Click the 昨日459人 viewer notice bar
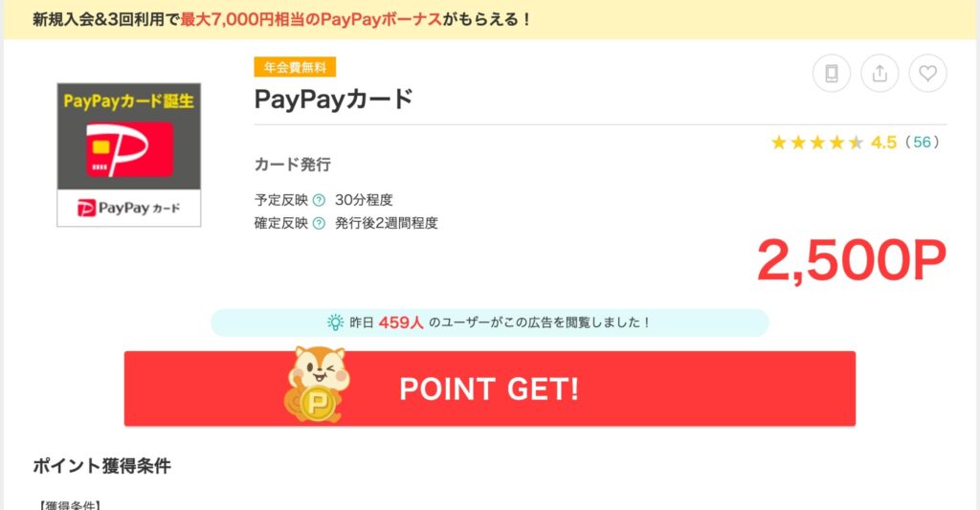980x510 pixels. (x=489, y=322)
